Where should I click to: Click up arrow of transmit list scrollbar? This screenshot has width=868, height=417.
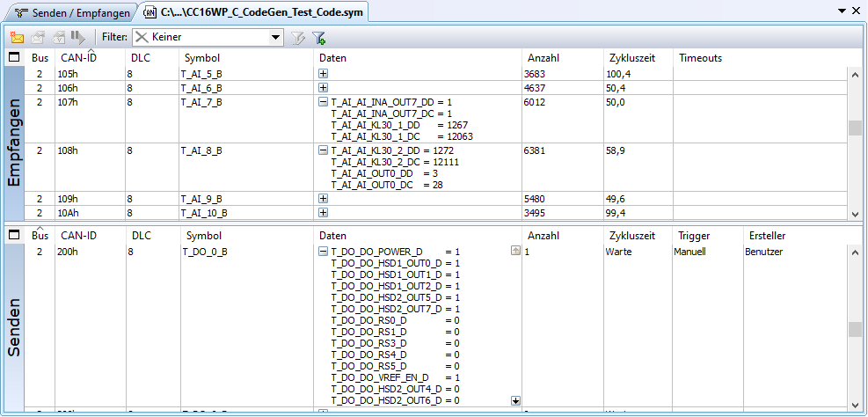coord(855,252)
